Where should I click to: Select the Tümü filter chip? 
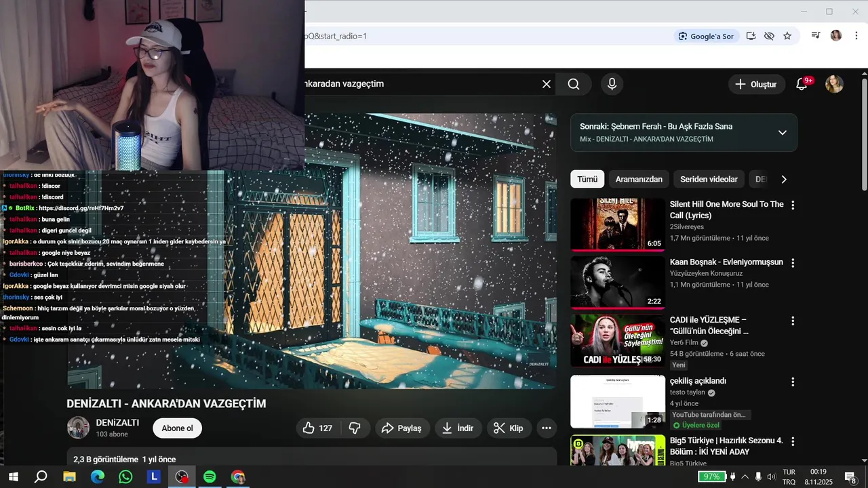pos(587,180)
